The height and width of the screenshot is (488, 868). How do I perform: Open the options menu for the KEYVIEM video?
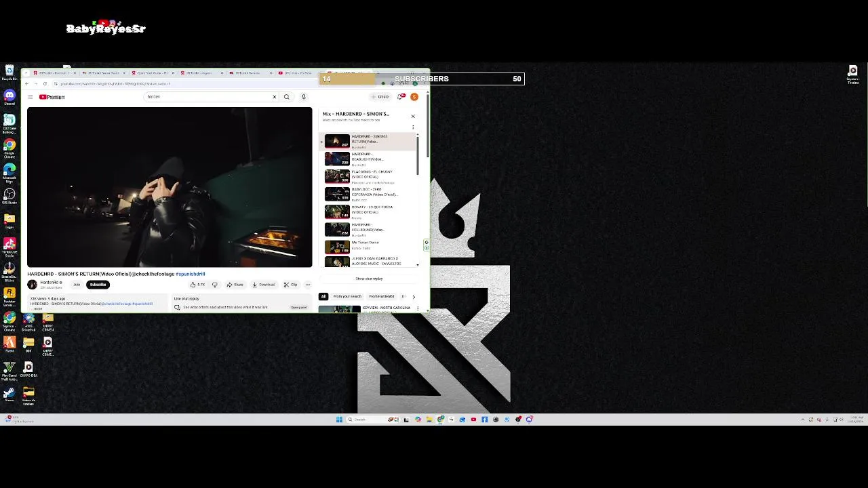coord(418,308)
